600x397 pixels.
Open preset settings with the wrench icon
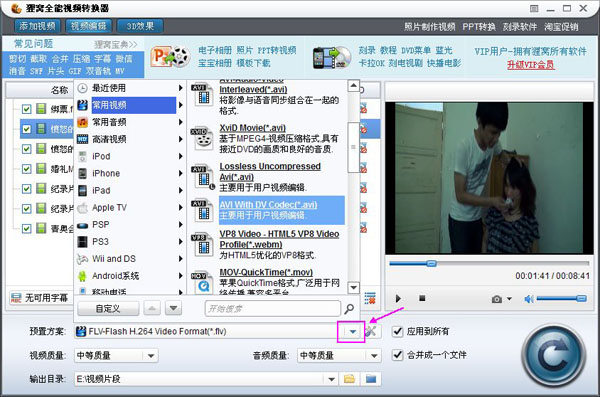[x=370, y=331]
